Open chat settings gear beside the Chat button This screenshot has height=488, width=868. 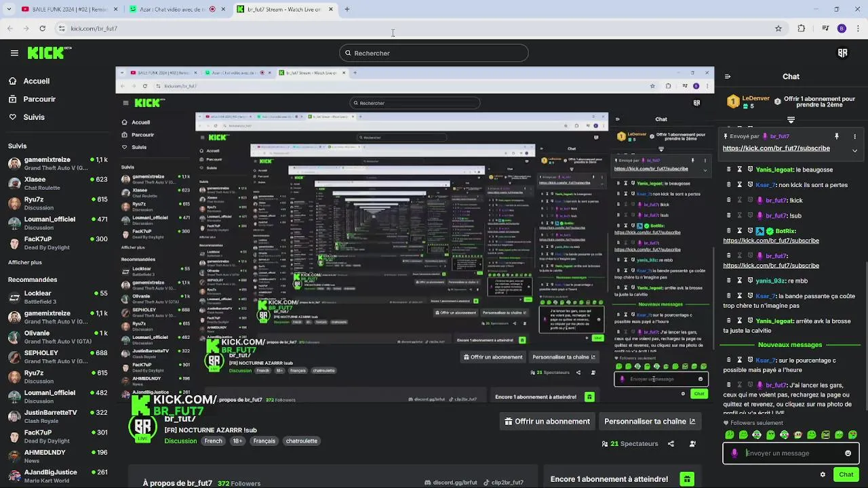coord(823,474)
